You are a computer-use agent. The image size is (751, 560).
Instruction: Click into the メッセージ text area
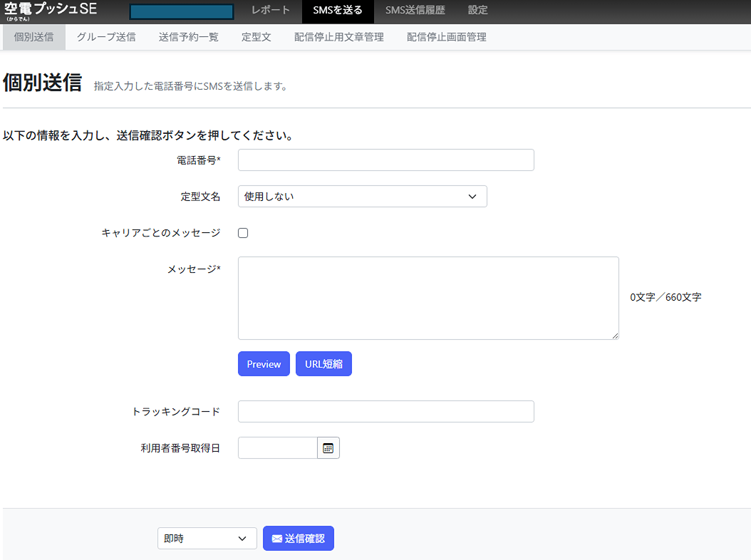coord(428,298)
